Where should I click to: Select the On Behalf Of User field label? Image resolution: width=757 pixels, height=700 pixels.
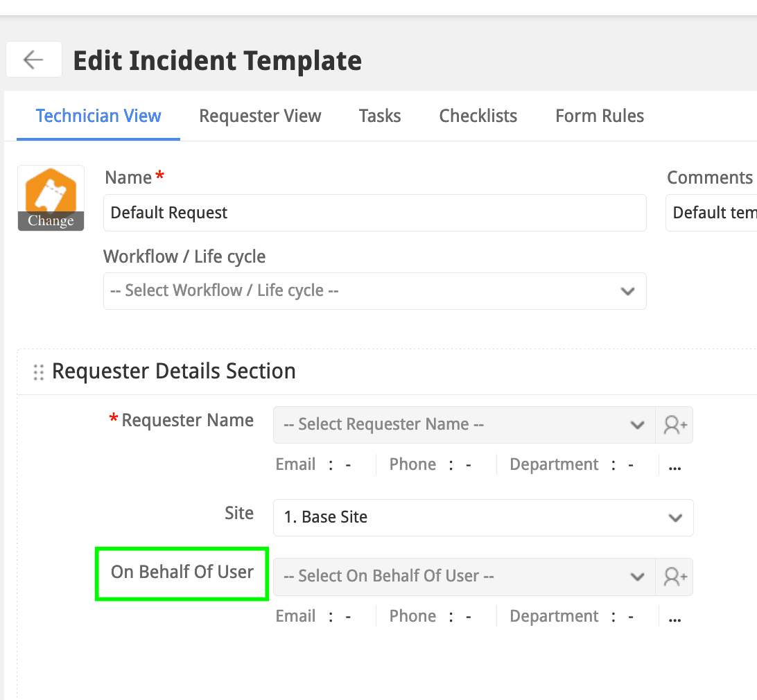click(x=182, y=572)
